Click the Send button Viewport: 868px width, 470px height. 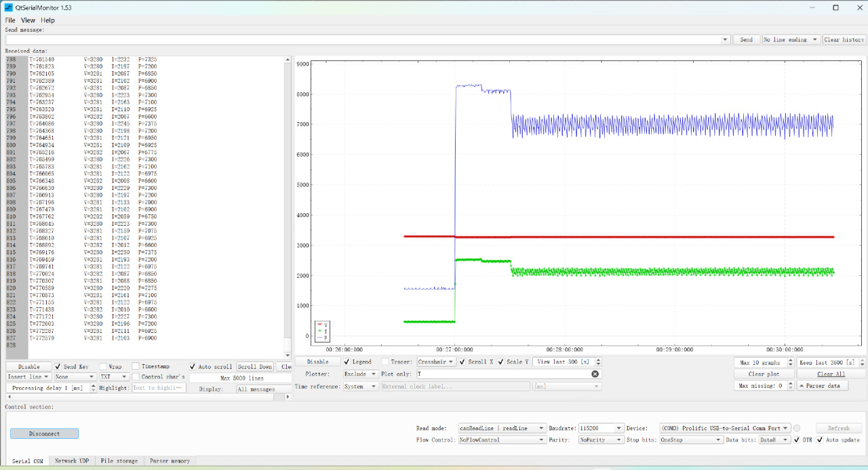[747, 39]
